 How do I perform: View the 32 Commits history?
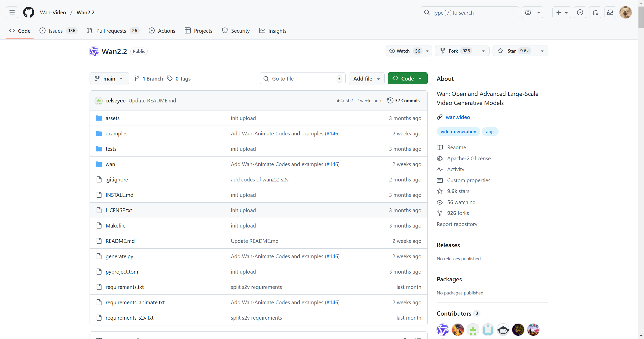pos(404,100)
